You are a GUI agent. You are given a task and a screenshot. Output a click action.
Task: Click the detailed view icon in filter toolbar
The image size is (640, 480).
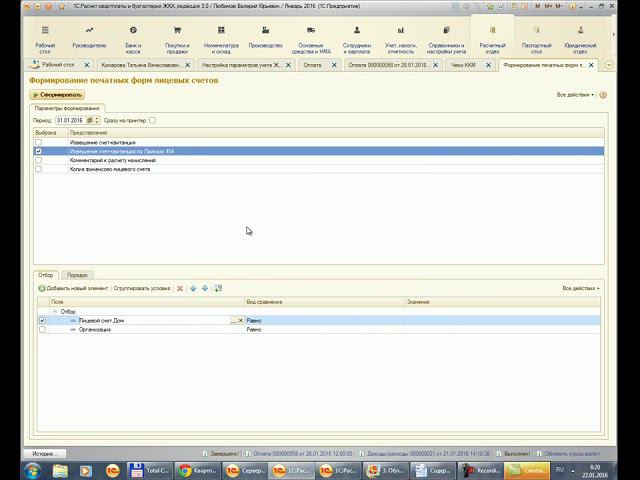click(218, 289)
